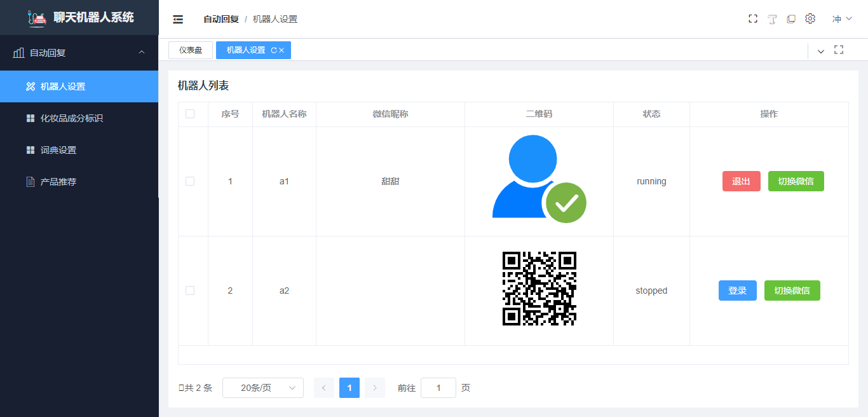Click the overlapping squares icon in header
Viewport: 868px width, 417px height.
coord(791,19)
